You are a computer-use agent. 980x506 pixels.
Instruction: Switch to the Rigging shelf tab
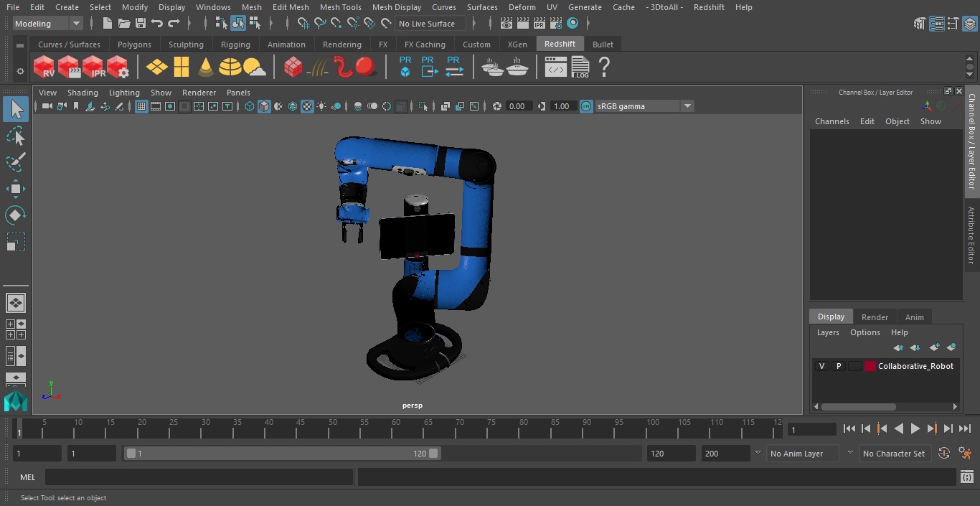[235, 44]
